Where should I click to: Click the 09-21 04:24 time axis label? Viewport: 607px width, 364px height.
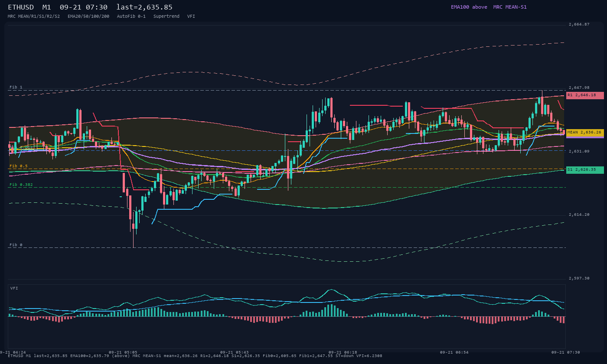click(x=13, y=352)
